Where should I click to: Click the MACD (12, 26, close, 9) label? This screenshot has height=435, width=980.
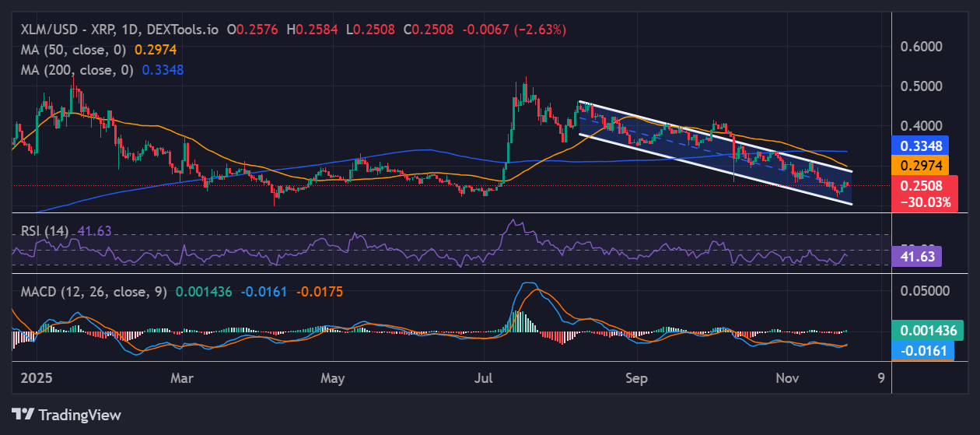pyautogui.click(x=94, y=292)
